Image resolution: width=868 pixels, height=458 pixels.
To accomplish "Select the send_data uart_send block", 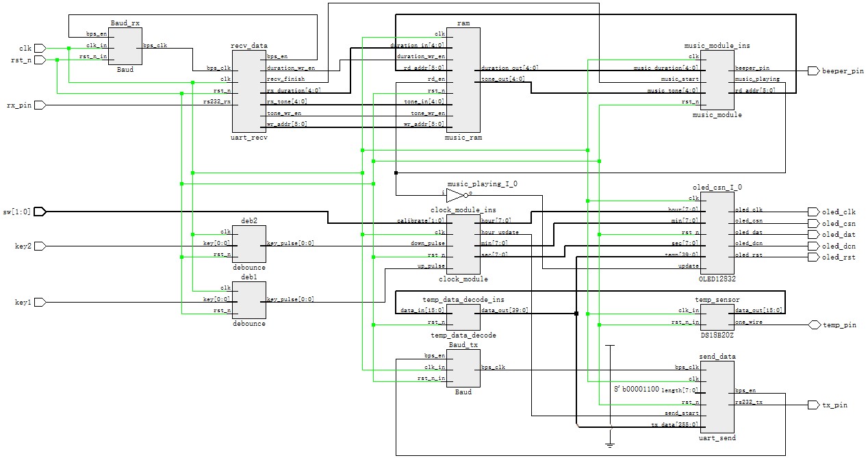I will point(717,396).
